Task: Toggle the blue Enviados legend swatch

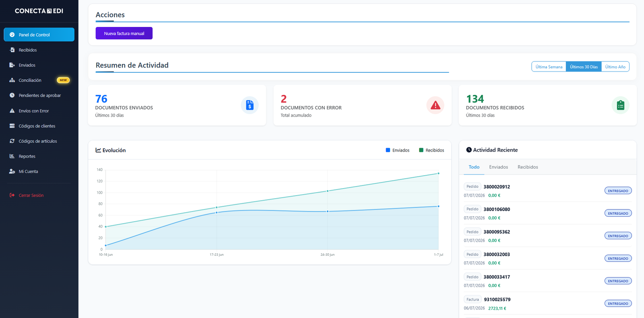Action: tap(388, 150)
